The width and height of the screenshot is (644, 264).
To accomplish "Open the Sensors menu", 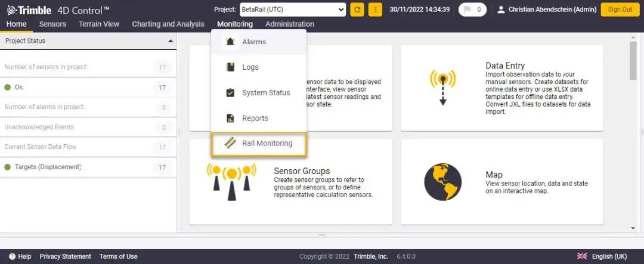I will (52, 24).
